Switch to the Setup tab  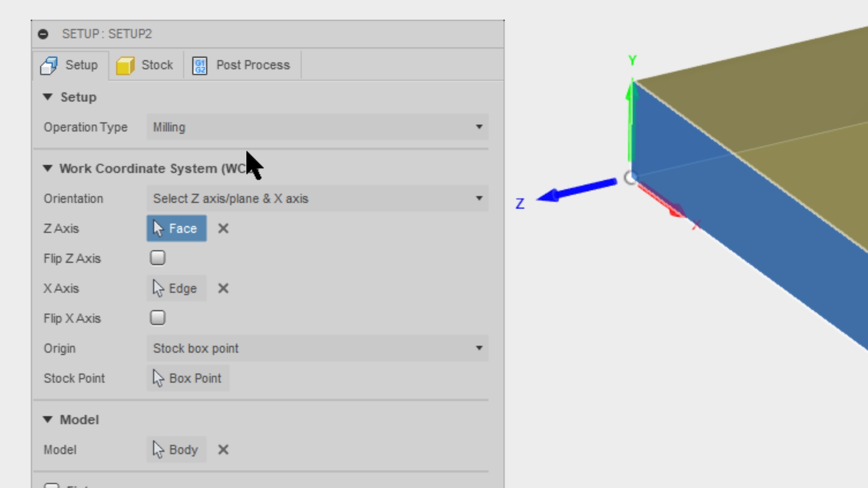pyautogui.click(x=71, y=65)
